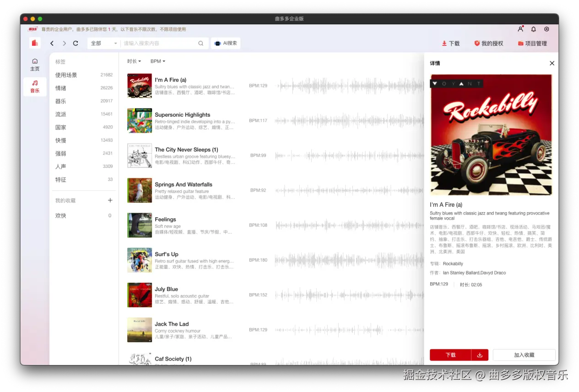Viewport: 579px width, 392px height.
Task: Click the Jack The Lad cover thumbnail
Action: pyautogui.click(x=140, y=330)
